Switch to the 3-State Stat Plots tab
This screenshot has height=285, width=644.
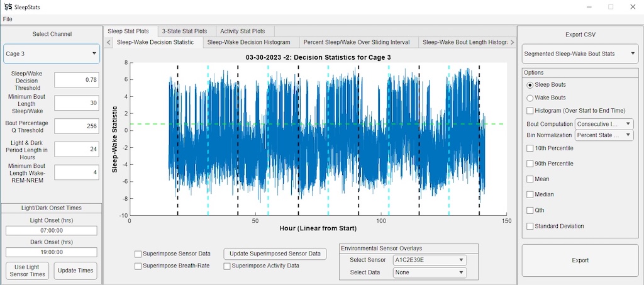(184, 31)
